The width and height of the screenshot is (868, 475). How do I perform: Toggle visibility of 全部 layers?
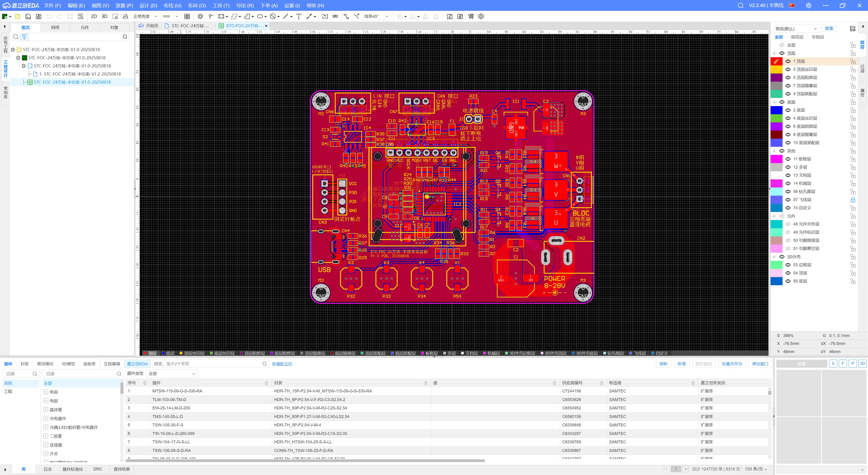[x=782, y=45]
